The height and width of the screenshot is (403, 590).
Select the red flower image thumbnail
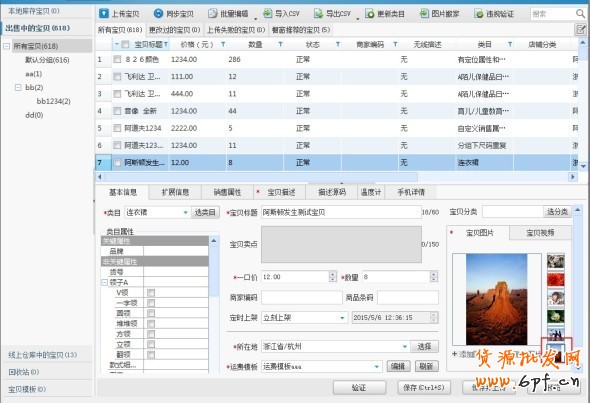click(555, 280)
